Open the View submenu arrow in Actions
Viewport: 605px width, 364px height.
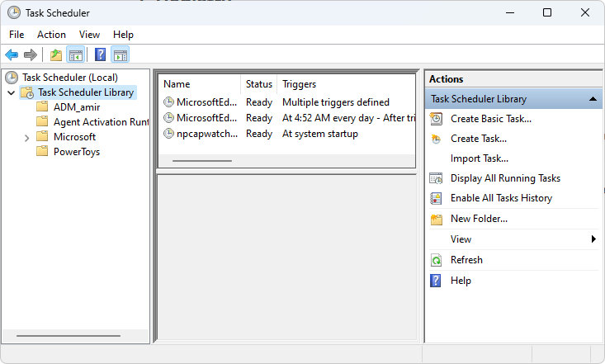tap(593, 239)
